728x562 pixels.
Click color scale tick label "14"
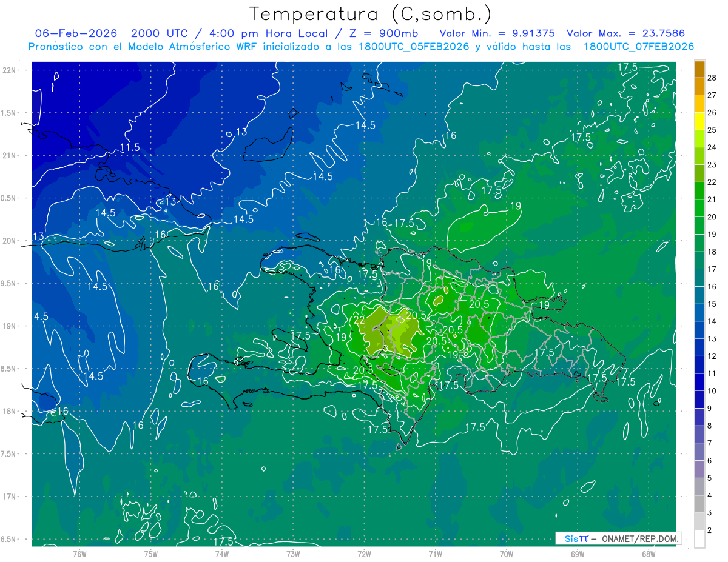coord(712,321)
